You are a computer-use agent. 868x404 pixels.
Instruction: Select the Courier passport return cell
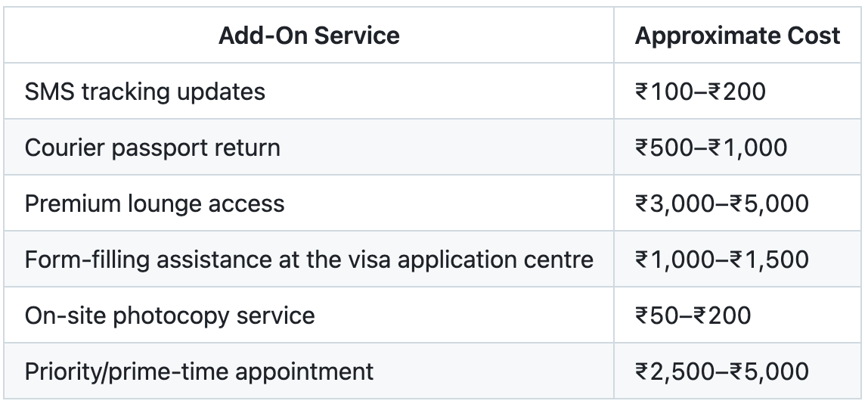[x=152, y=147]
